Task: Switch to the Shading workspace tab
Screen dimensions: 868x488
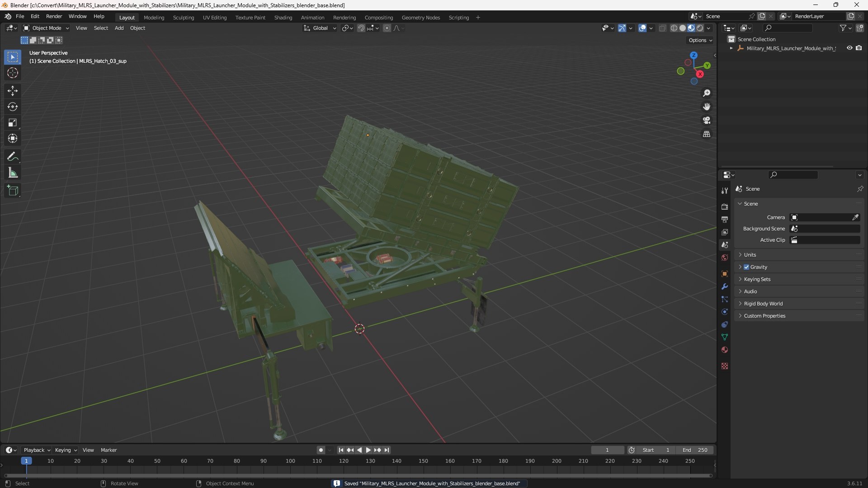Action: pyautogui.click(x=283, y=18)
